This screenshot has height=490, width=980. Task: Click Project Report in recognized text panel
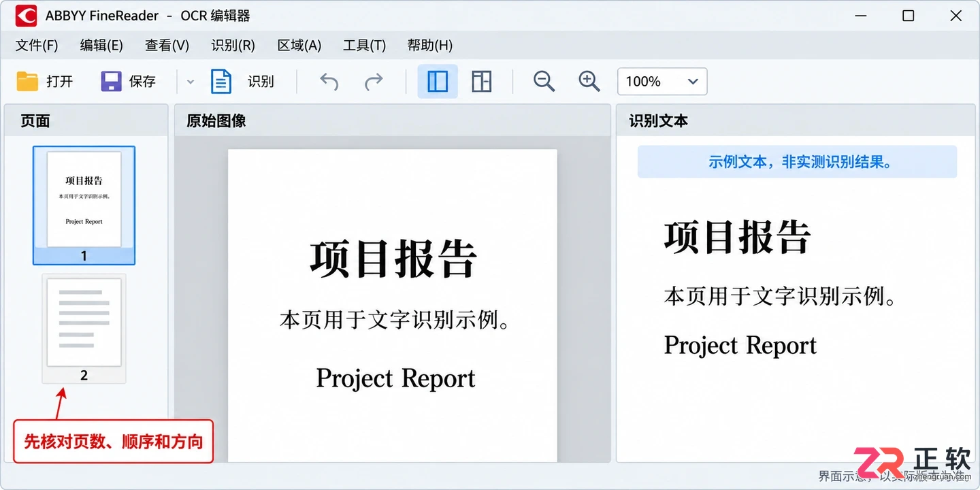(740, 345)
